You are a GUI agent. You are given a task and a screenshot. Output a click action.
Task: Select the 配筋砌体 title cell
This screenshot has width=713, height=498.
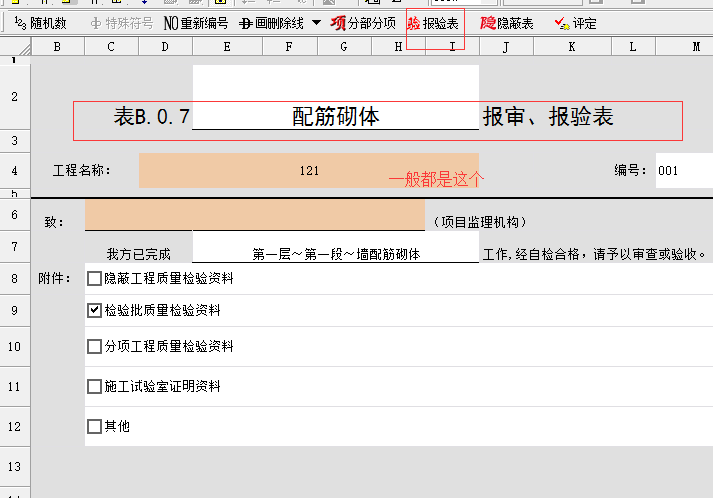(x=335, y=117)
